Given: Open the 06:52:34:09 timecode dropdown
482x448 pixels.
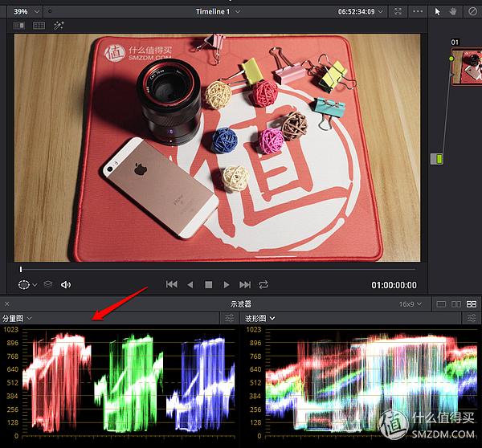Looking at the screenshot, I should 360,12.
